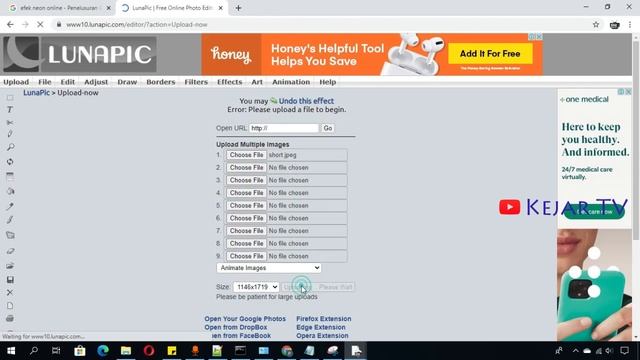Viewport: 640px width, 360px height.
Task: Open the Animation menu
Action: coord(291,82)
